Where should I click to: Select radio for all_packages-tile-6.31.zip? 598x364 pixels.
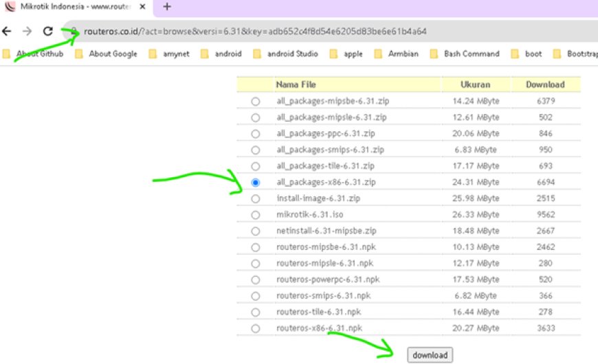(x=255, y=166)
